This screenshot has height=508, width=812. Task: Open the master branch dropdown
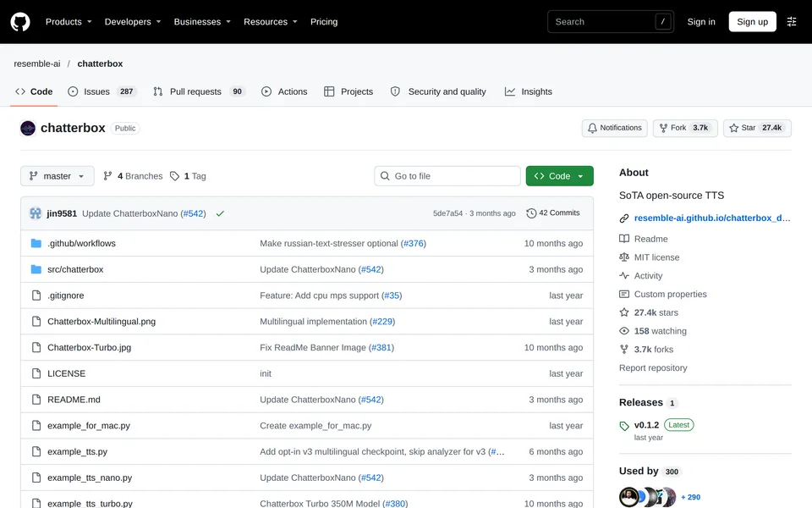coord(58,176)
